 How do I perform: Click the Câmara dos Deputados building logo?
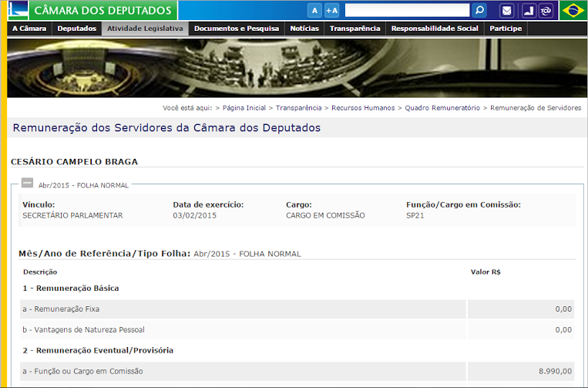[18, 10]
